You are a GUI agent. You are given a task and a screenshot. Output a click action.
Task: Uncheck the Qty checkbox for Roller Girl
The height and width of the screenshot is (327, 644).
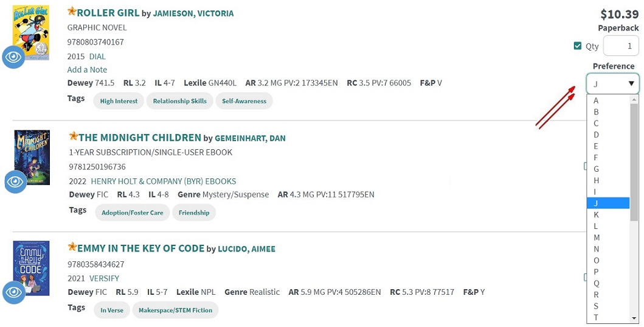[x=578, y=46]
